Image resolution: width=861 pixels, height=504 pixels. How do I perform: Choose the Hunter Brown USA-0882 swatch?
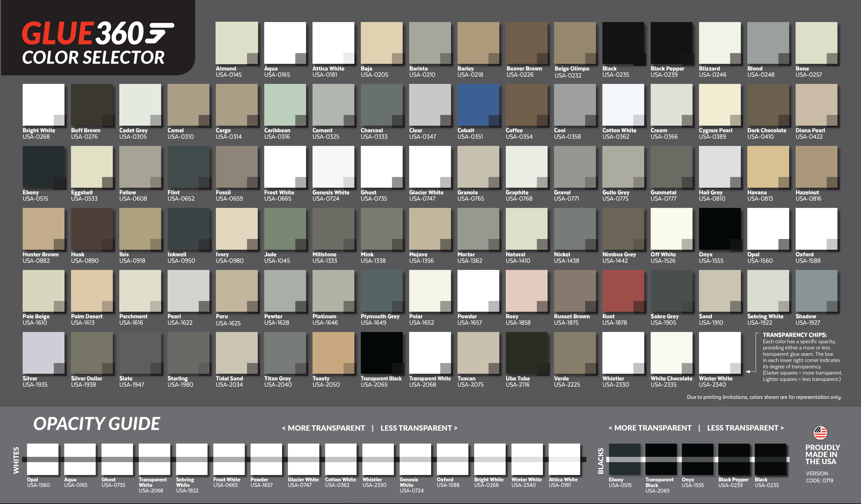coord(43,229)
